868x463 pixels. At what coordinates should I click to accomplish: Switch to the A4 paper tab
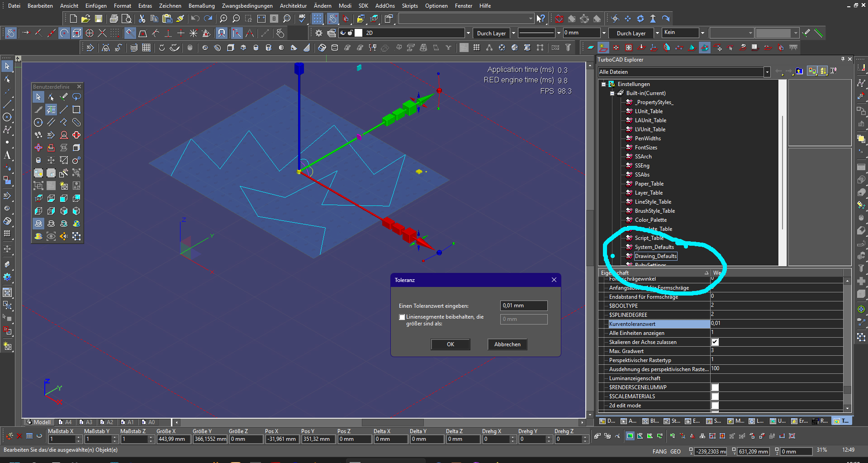coord(65,422)
